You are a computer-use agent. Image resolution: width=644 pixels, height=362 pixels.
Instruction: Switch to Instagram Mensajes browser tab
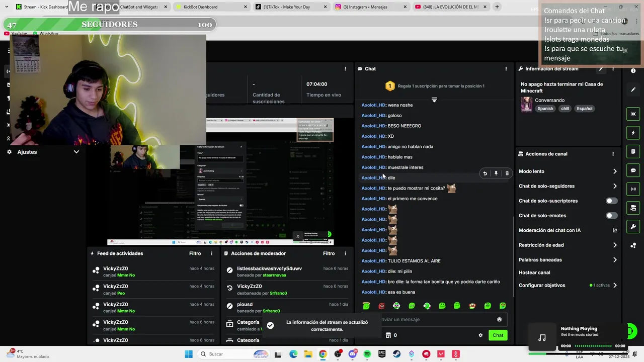371,7
